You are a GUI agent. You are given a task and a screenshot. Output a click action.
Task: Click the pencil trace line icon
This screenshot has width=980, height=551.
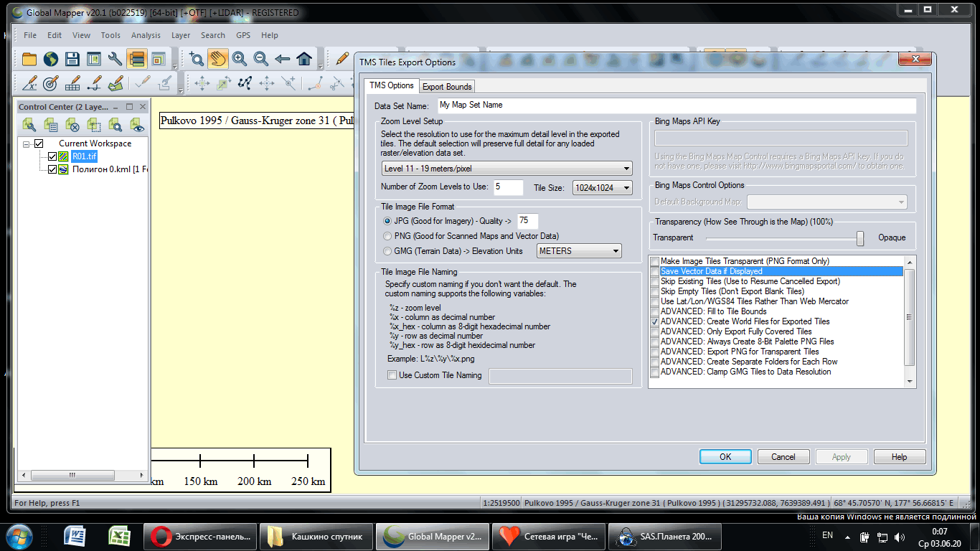point(94,83)
